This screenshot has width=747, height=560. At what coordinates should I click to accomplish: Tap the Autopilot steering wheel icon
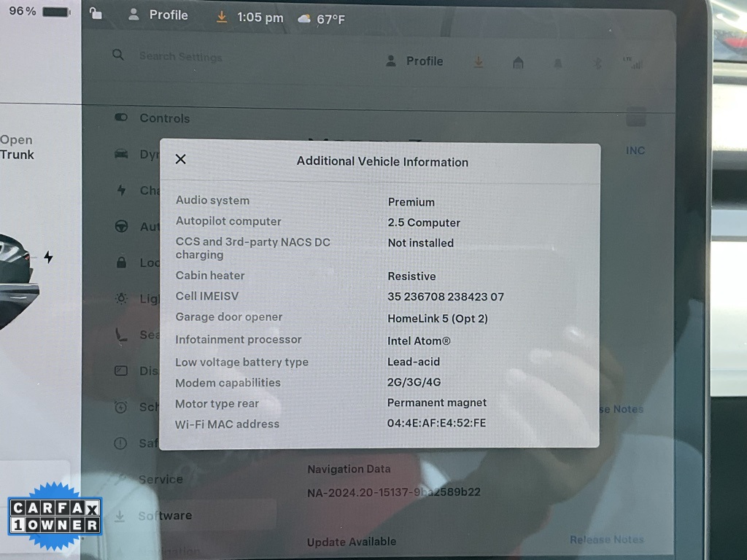point(122,227)
